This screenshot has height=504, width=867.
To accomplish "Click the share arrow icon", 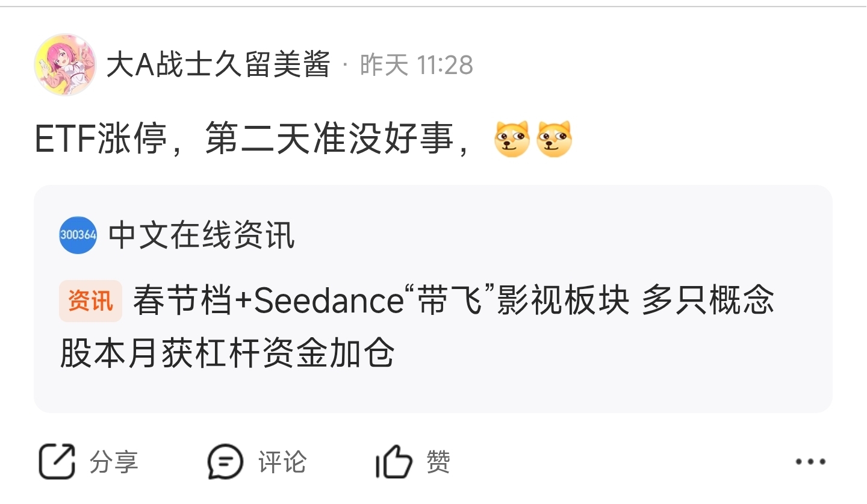I will [x=57, y=462].
